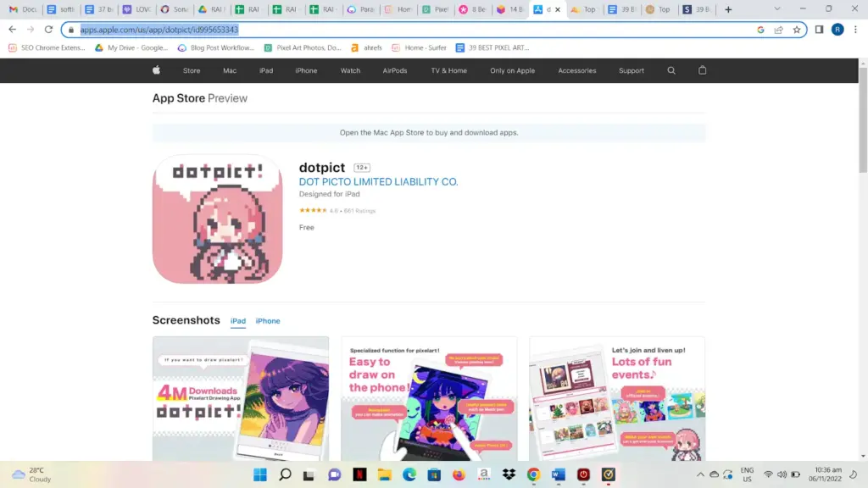Click the Support link in navigation bar

tap(631, 70)
